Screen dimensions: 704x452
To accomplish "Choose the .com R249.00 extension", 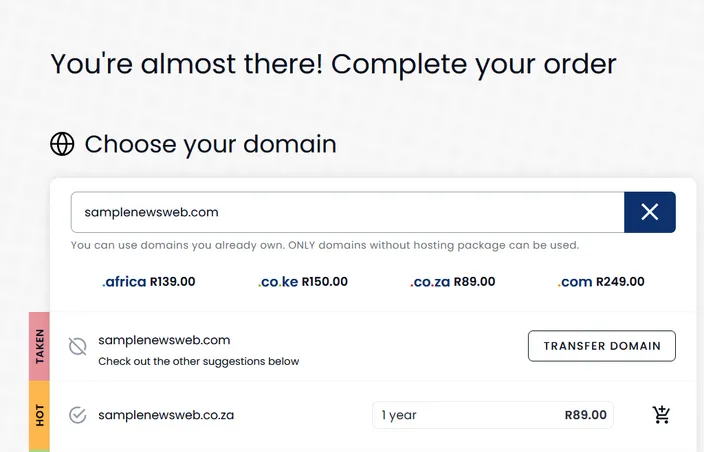I will click(601, 282).
